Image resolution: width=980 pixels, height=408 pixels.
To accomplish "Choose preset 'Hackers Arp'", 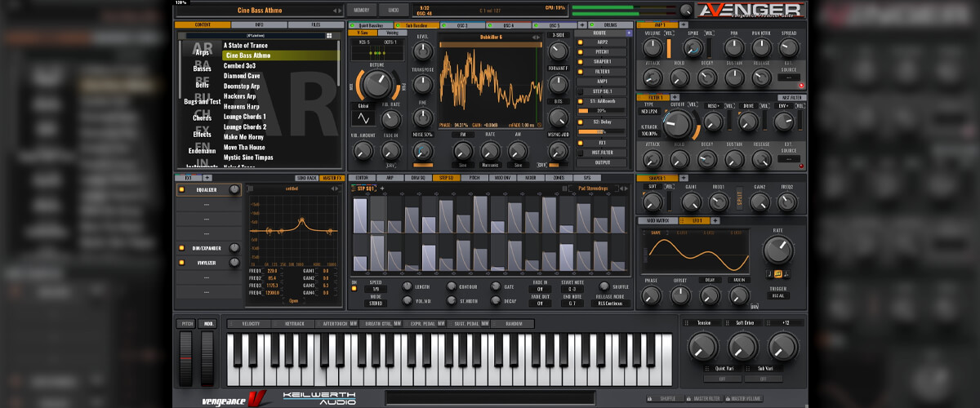I will coord(240,96).
